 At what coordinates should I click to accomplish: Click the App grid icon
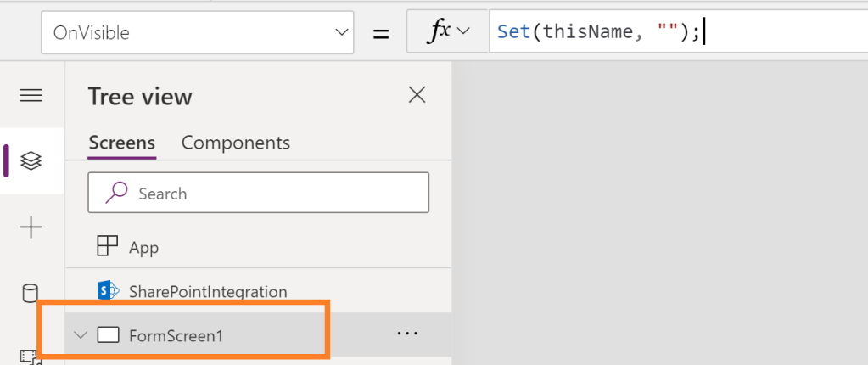coord(108,247)
